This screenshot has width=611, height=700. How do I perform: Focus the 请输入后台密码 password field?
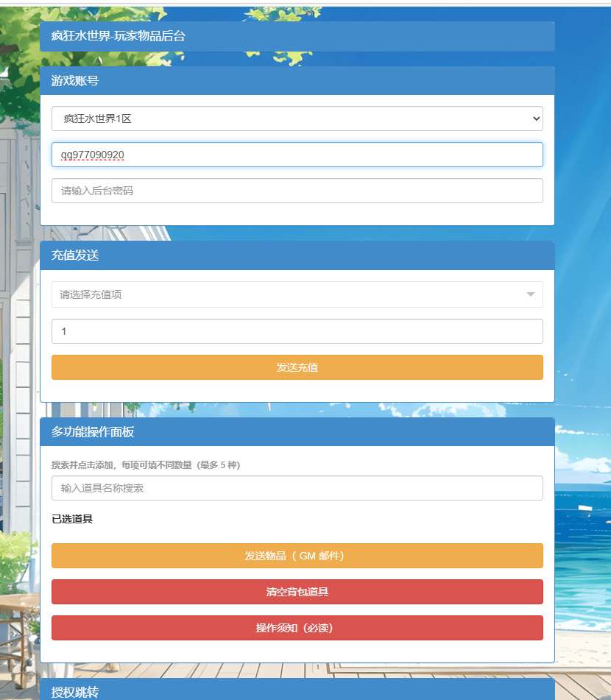297,191
